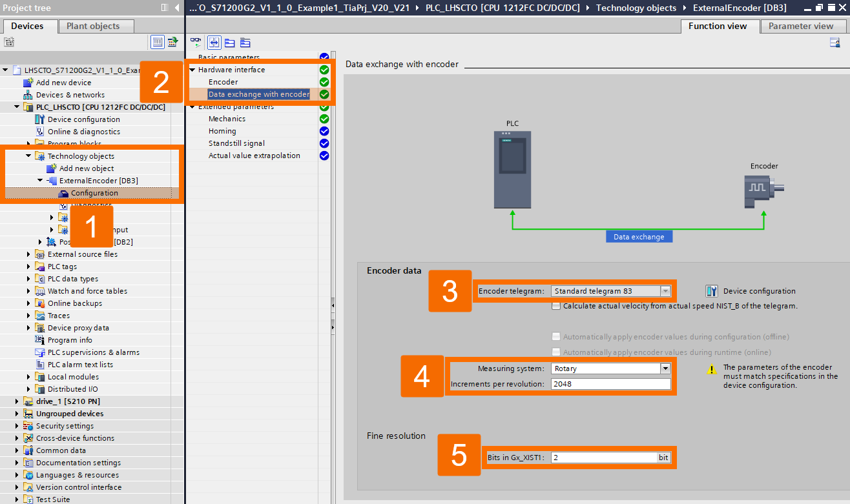Click the PLC device image
This screenshot has width=850, height=504.
[x=512, y=169]
